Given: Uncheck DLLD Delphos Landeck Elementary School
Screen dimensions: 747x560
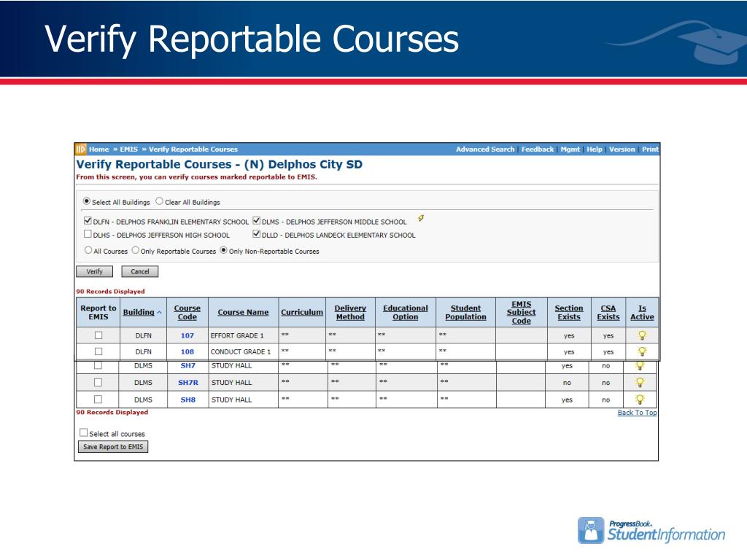Looking at the screenshot, I should (256, 234).
